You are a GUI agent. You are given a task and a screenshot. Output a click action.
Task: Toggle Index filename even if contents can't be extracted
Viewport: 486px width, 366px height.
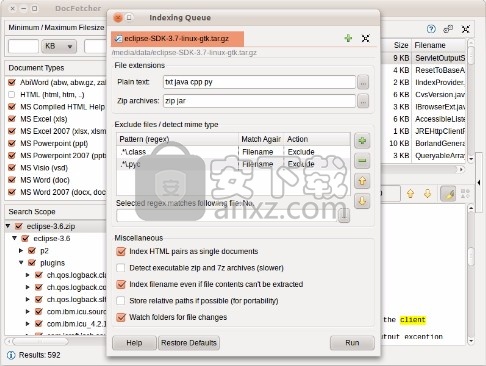121,284
